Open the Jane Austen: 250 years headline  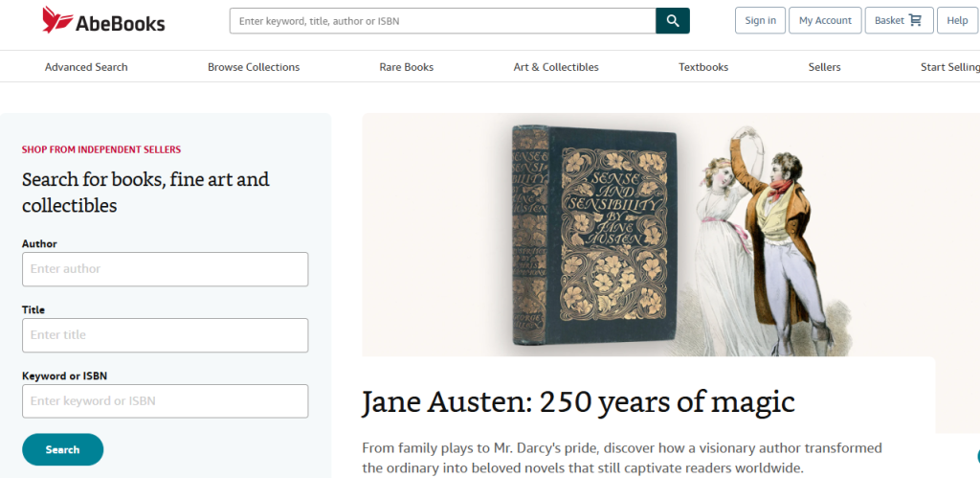coord(578,402)
